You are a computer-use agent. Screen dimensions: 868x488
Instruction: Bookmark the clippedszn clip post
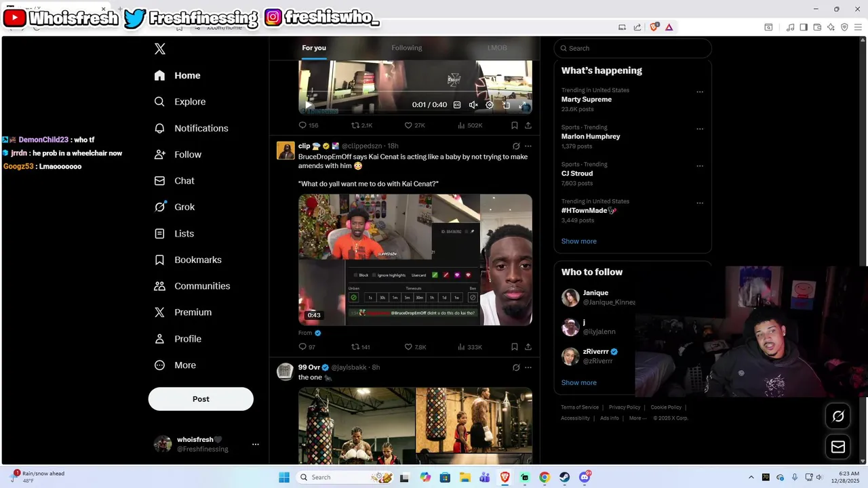click(x=515, y=347)
